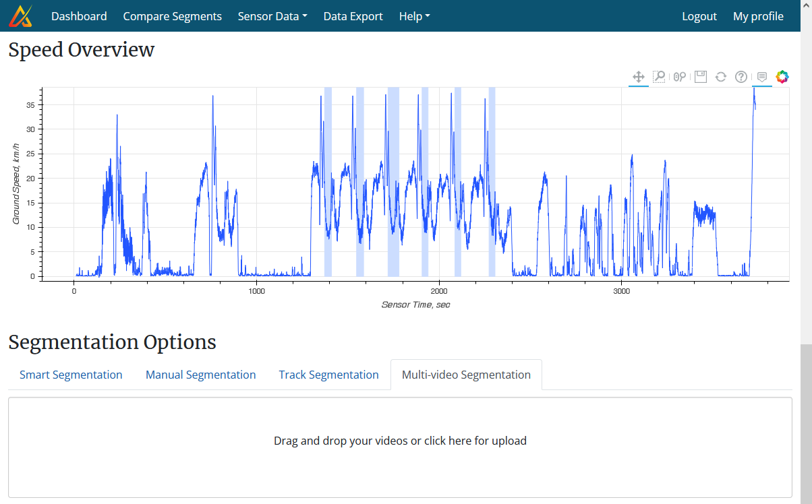Switch to the Manual Segmentation tab
The width and height of the screenshot is (812, 504).
tap(200, 375)
